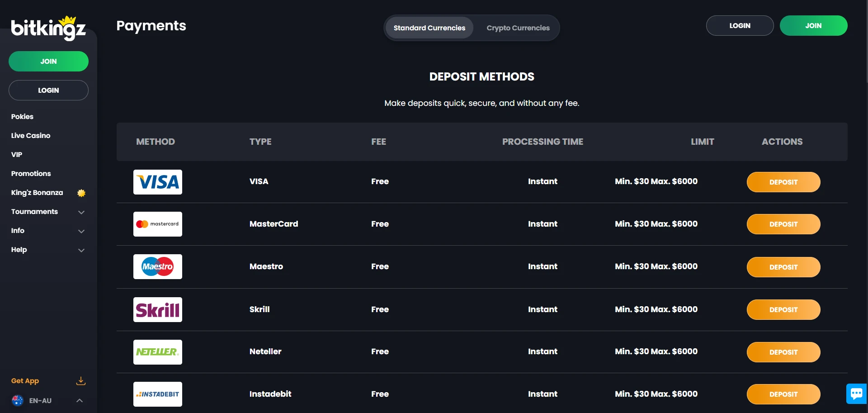Open VIP in the sidebar
The width and height of the screenshot is (868, 413).
click(17, 154)
